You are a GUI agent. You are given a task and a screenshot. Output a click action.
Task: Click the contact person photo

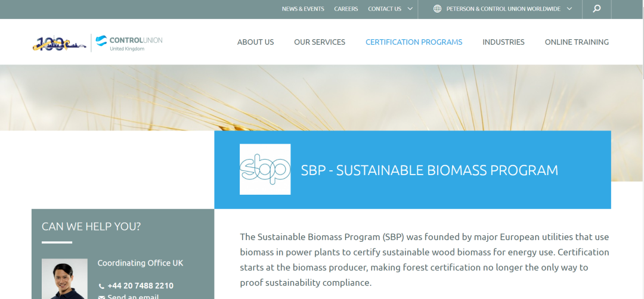point(64,279)
